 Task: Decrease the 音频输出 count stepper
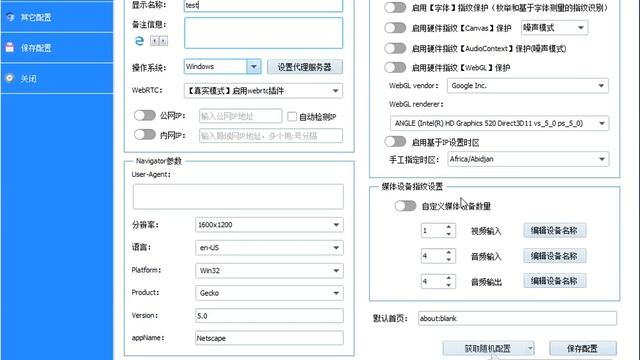pos(449,284)
